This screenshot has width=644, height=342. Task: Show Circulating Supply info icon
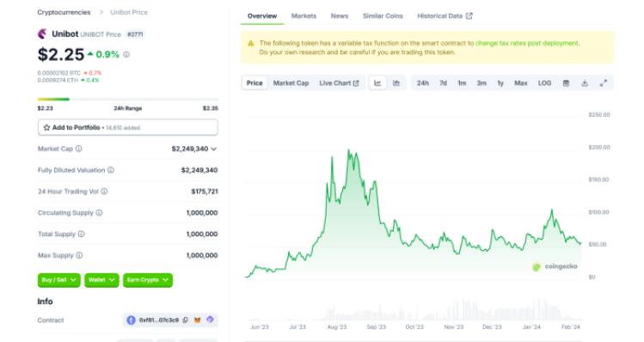point(100,212)
